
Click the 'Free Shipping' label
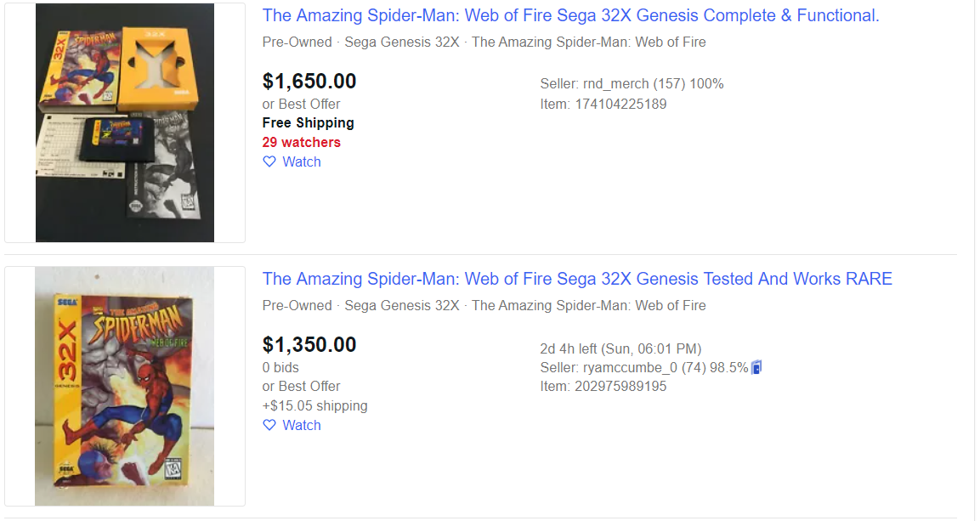[x=308, y=122]
